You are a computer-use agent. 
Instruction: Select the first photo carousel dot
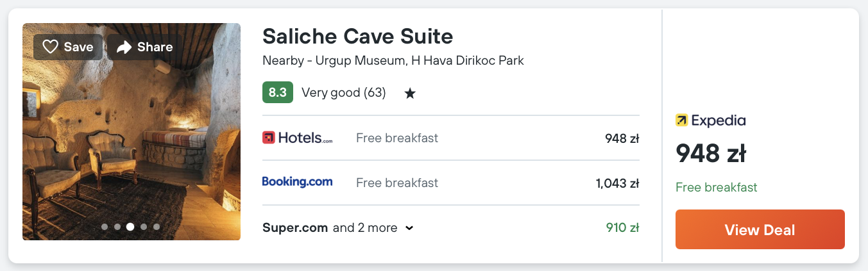pos(105,227)
